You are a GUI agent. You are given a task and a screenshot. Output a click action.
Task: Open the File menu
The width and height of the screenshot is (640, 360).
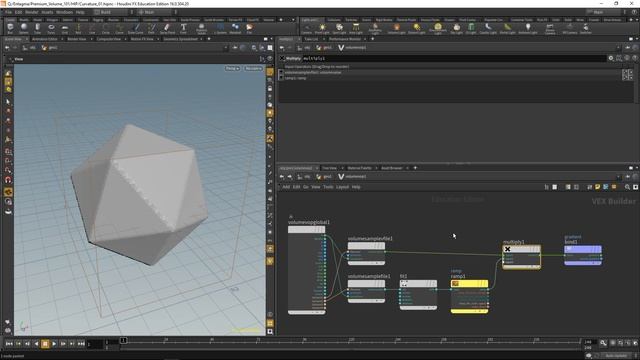coord(8,12)
